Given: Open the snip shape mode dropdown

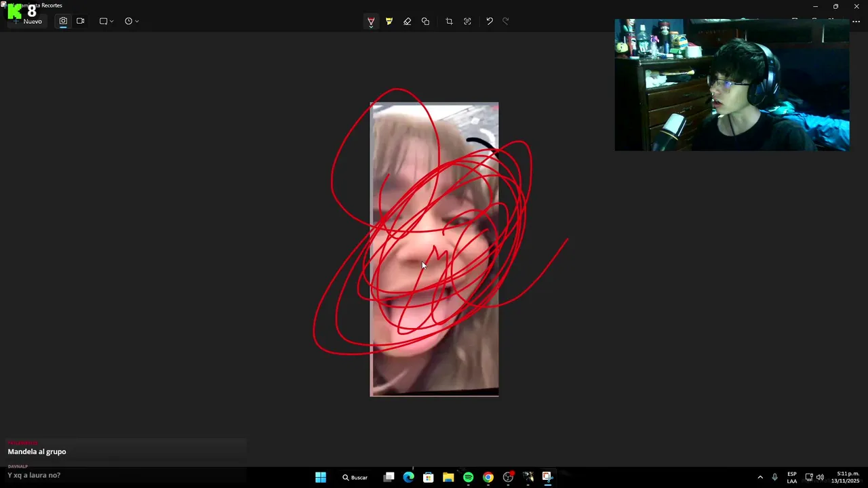Looking at the screenshot, I should 106,21.
